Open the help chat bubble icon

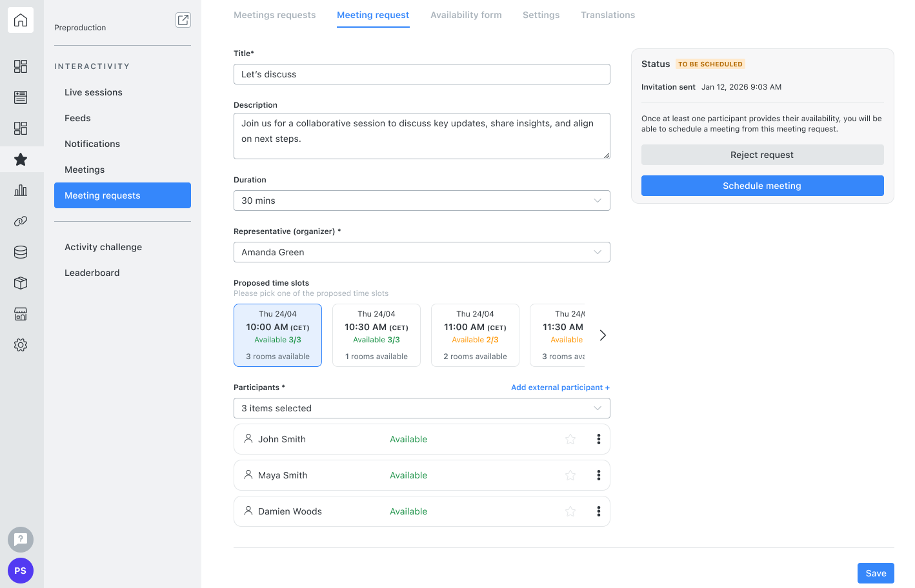point(21,540)
